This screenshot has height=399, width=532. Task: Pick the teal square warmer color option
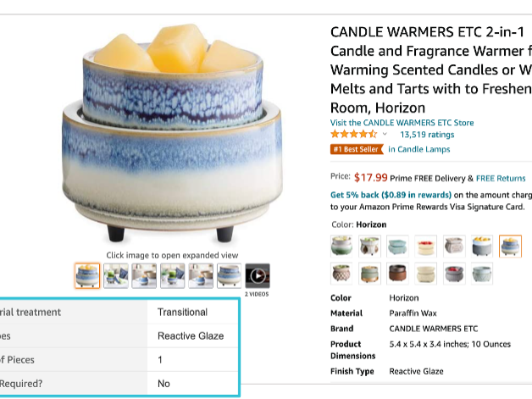click(397, 246)
